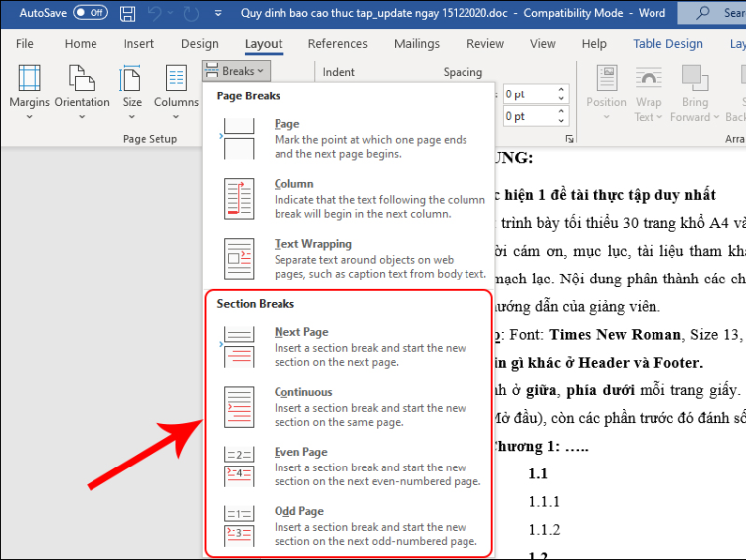
Task: Insert a Page break
Action: pyautogui.click(x=348, y=138)
